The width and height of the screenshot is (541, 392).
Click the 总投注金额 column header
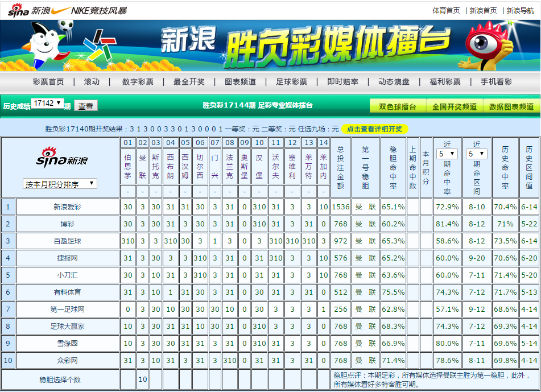[341, 167]
